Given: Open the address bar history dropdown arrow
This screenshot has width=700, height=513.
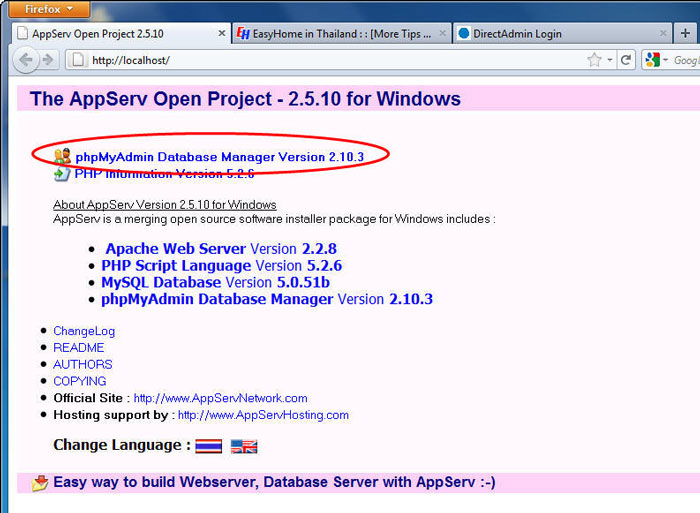Looking at the screenshot, I should [x=609, y=60].
